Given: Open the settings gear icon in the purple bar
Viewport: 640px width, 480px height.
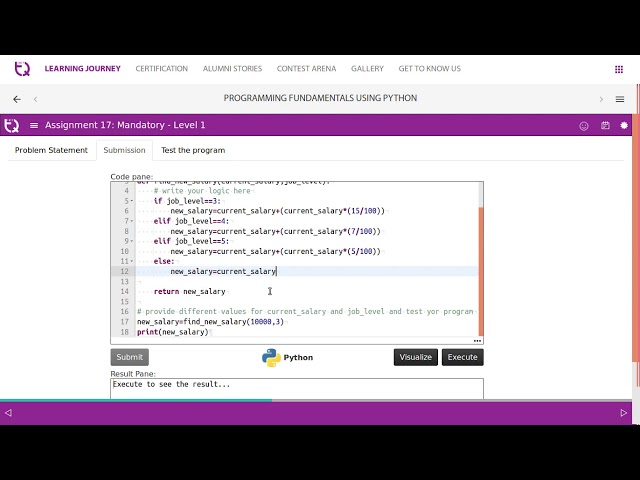Looking at the screenshot, I should (x=624, y=125).
